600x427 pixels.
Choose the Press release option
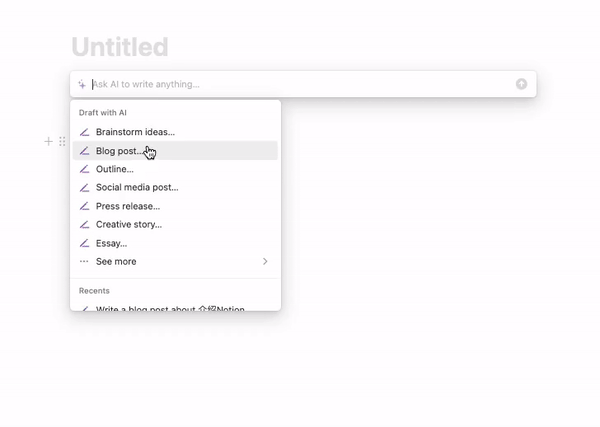point(128,206)
